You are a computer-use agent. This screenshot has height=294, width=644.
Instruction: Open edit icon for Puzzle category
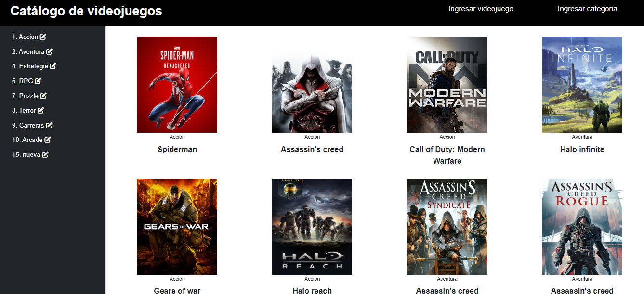click(43, 96)
